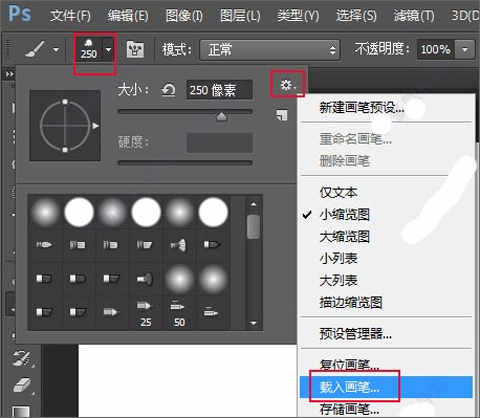480x418 pixels.
Task: Click the brush picker gear settings icon
Action: point(287,85)
